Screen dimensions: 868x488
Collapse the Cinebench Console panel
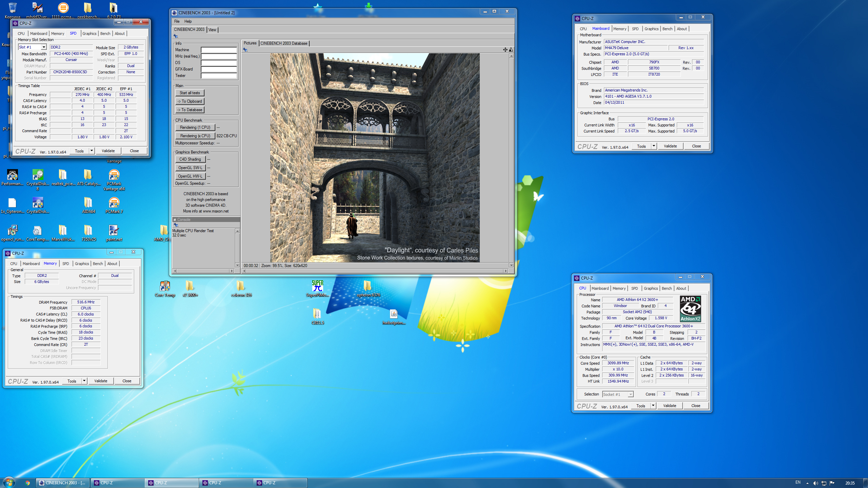(175, 220)
